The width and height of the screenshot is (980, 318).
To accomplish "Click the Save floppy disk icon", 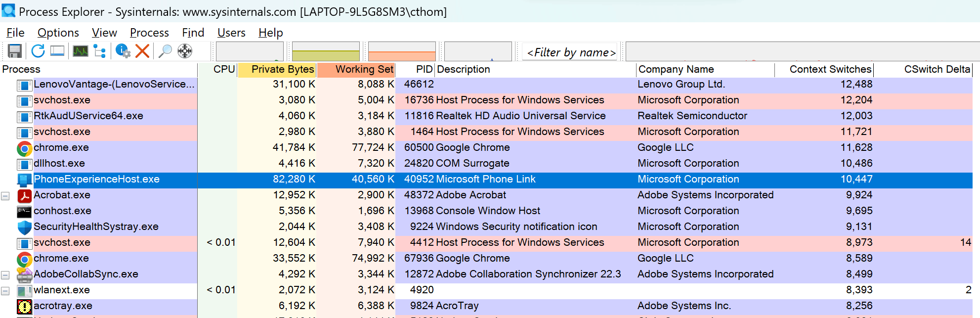I will [15, 51].
